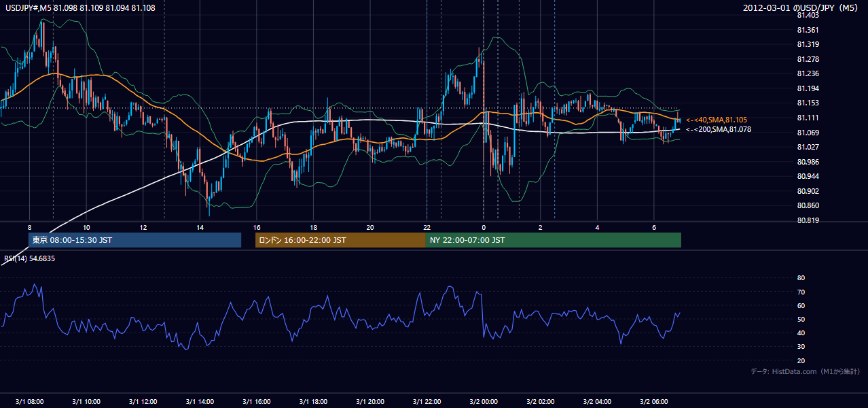Click hour tick 16 under the price chart

click(x=257, y=227)
